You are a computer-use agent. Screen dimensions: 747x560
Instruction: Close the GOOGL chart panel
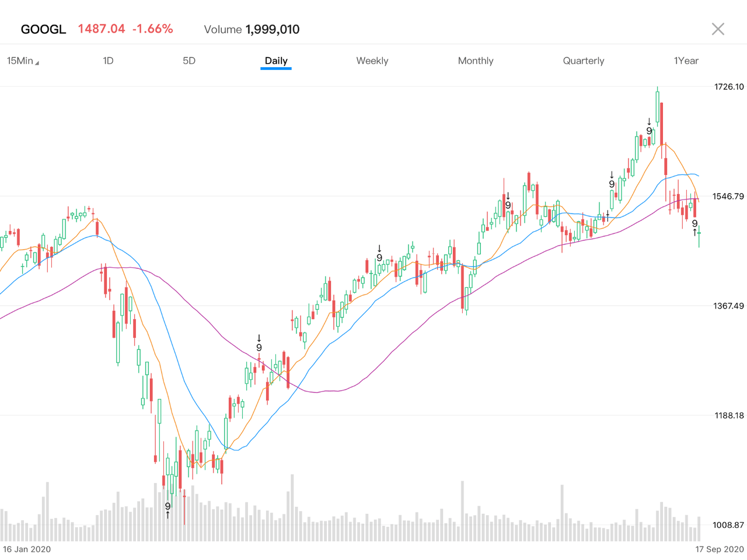pyautogui.click(x=718, y=29)
